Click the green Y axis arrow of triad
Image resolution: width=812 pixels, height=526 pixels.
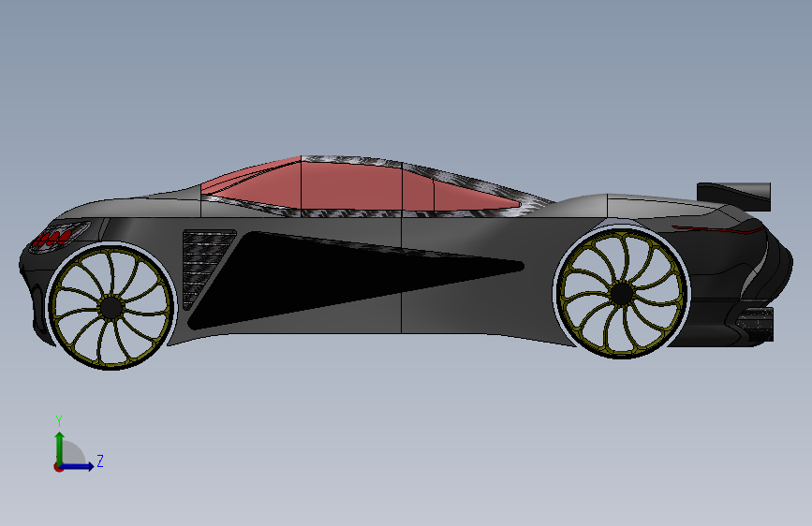click(60, 448)
